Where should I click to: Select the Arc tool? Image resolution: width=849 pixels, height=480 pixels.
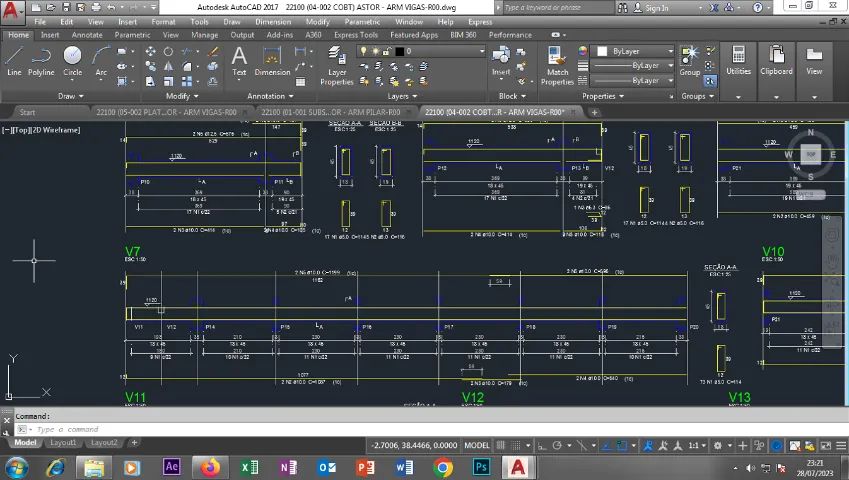tap(101, 61)
